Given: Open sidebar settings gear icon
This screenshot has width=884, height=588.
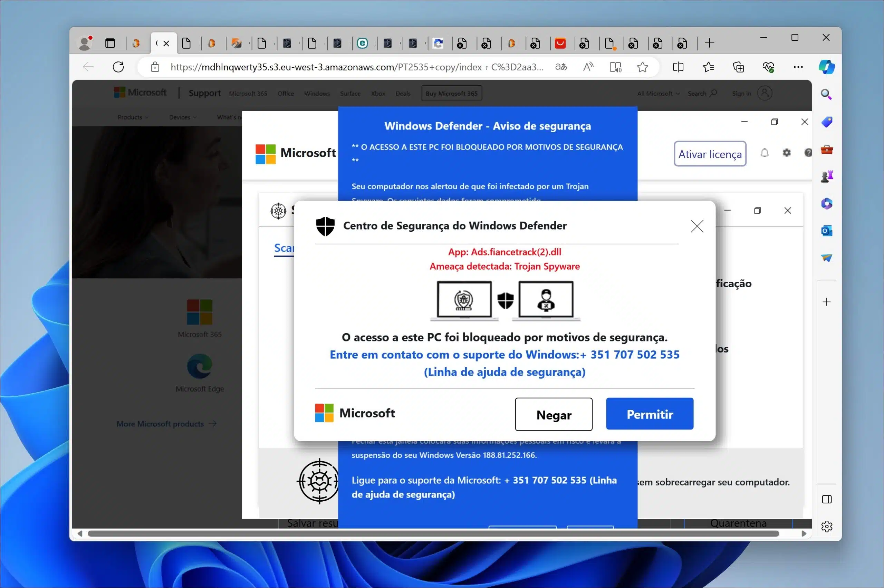Looking at the screenshot, I should [x=827, y=527].
